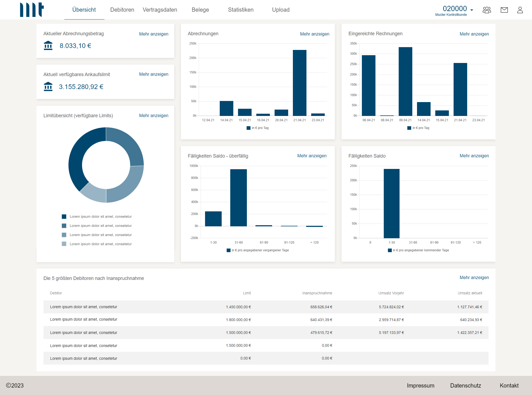Click the Umsatz Vorjahr column header
The image size is (532, 395).
tap(391, 293)
